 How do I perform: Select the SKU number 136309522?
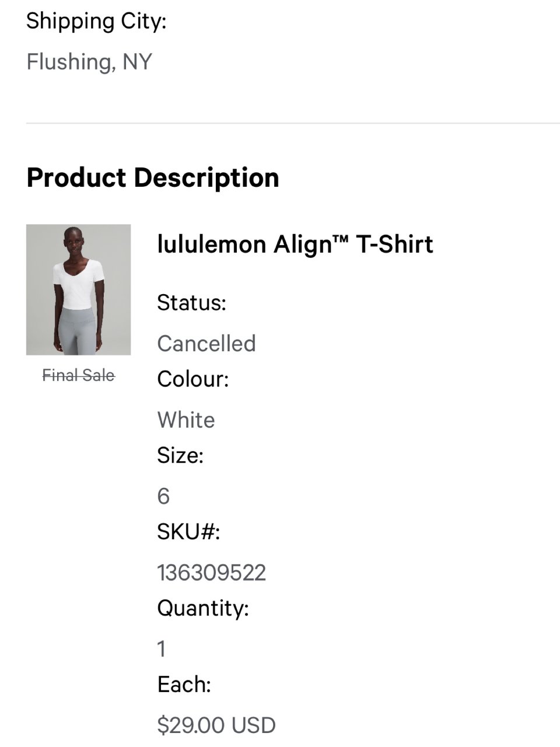tap(211, 573)
